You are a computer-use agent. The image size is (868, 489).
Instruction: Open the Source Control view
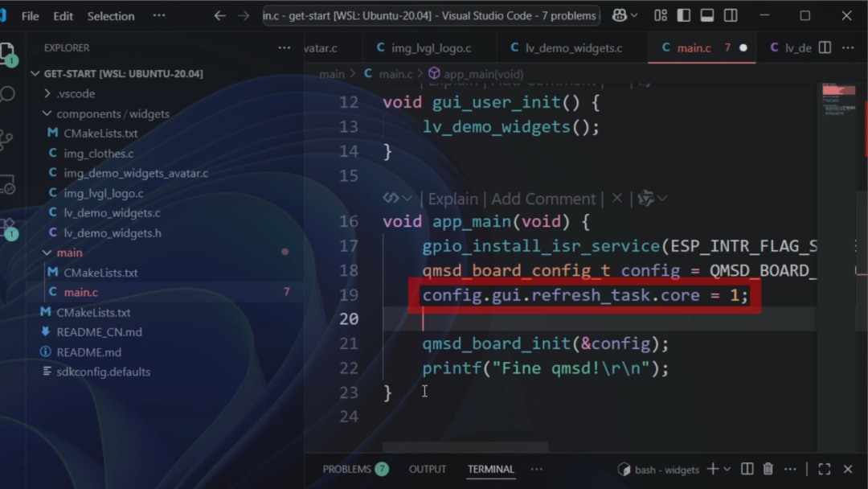click(7, 140)
